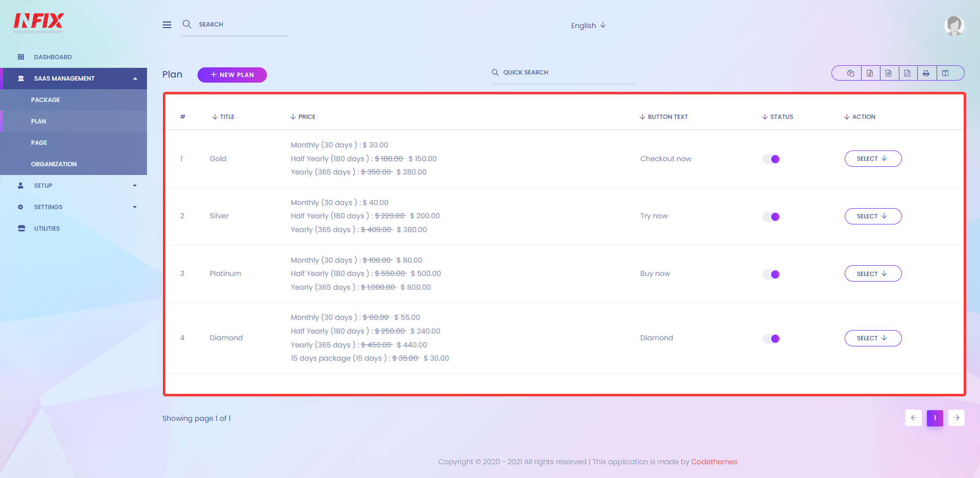This screenshot has width=980, height=478.
Task: Click into the Quick Search field
Action: 563,73
